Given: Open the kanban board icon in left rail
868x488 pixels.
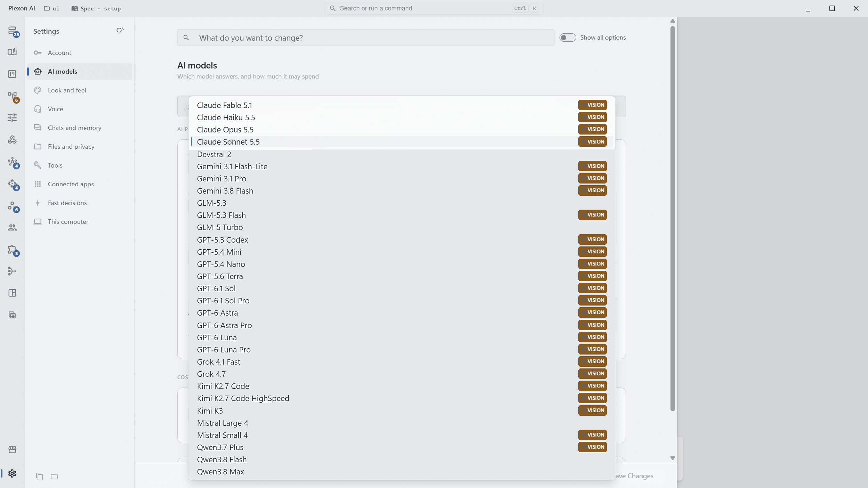Looking at the screenshot, I should point(12,74).
